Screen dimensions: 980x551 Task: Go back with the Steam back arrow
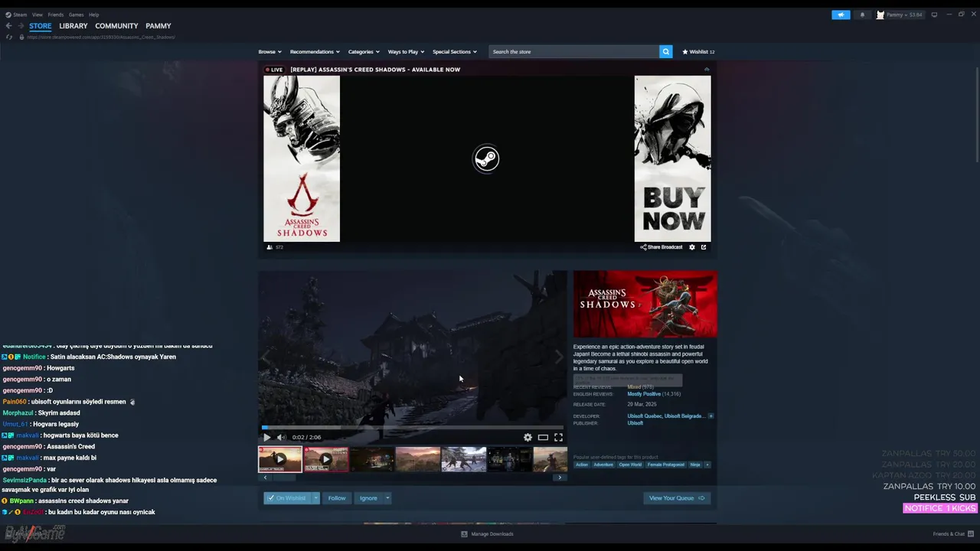[x=8, y=26]
